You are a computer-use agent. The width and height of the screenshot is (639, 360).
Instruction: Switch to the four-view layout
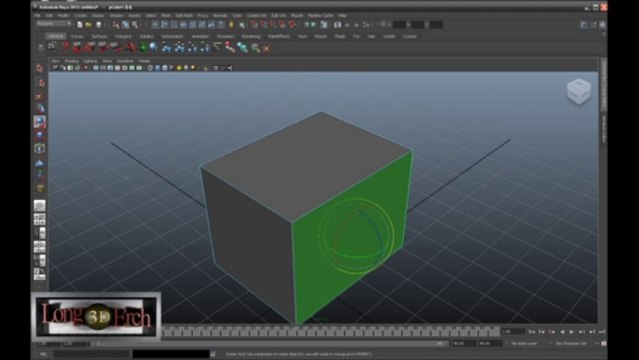tap(40, 219)
